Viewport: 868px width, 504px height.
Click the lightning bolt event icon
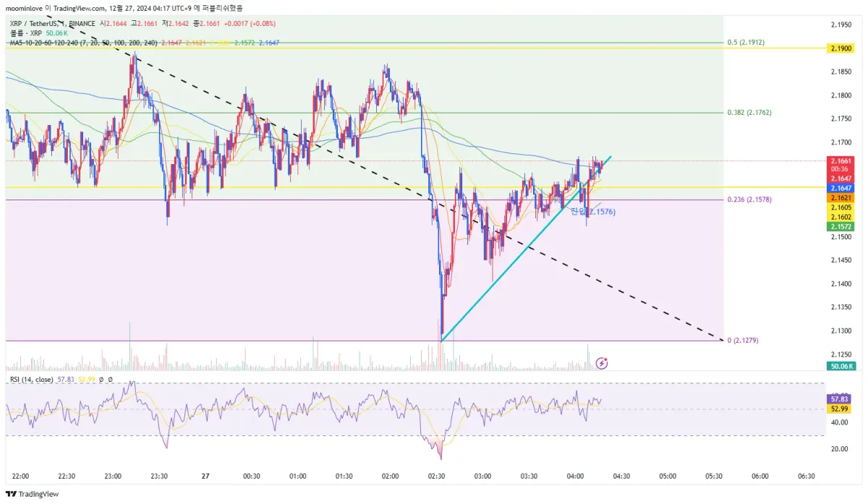pyautogui.click(x=602, y=363)
